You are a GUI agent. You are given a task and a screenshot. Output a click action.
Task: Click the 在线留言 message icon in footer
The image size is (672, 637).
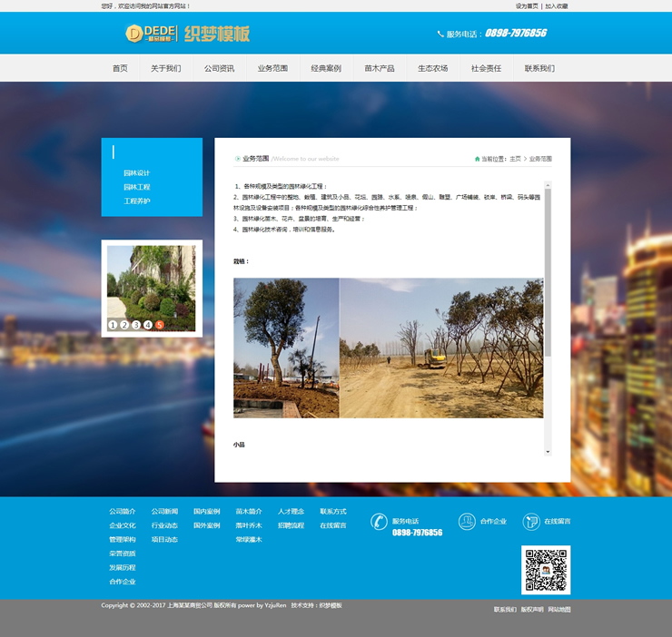coord(531,522)
